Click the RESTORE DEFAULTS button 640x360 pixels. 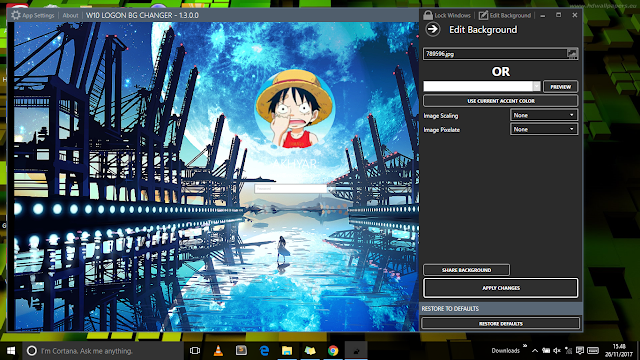tap(500, 323)
